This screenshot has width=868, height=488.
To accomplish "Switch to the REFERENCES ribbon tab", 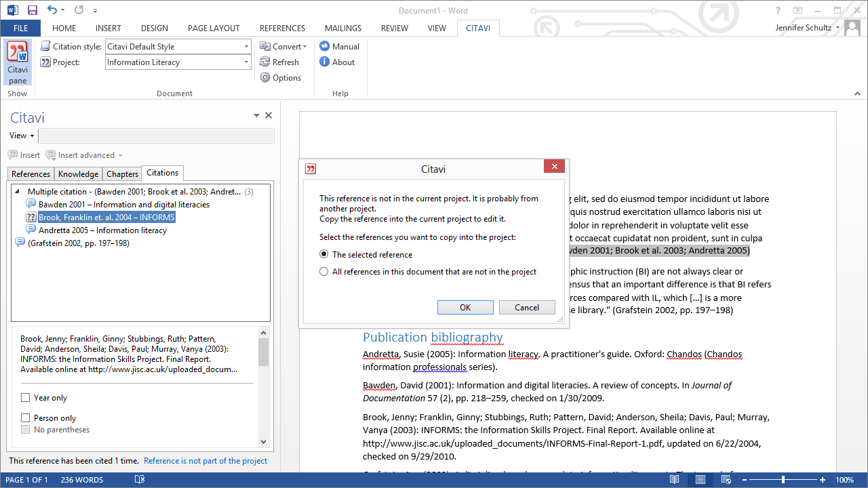I will 282,28.
